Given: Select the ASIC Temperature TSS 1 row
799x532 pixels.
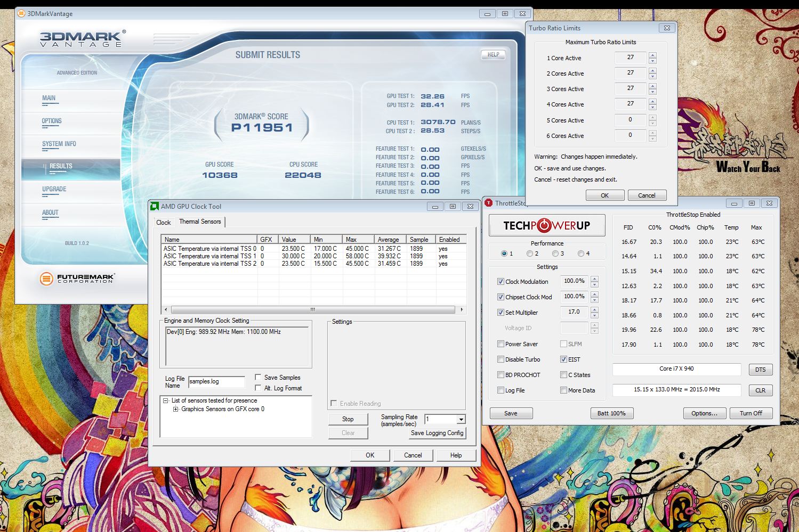Looking at the screenshot, I should click(314, 256).
